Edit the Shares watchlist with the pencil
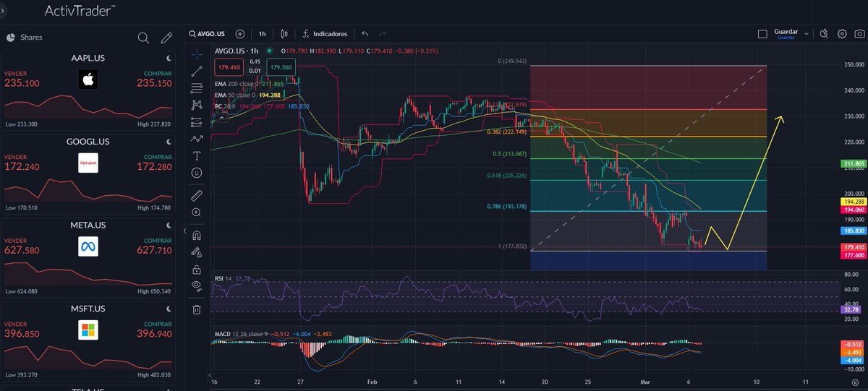 point(166,38)
